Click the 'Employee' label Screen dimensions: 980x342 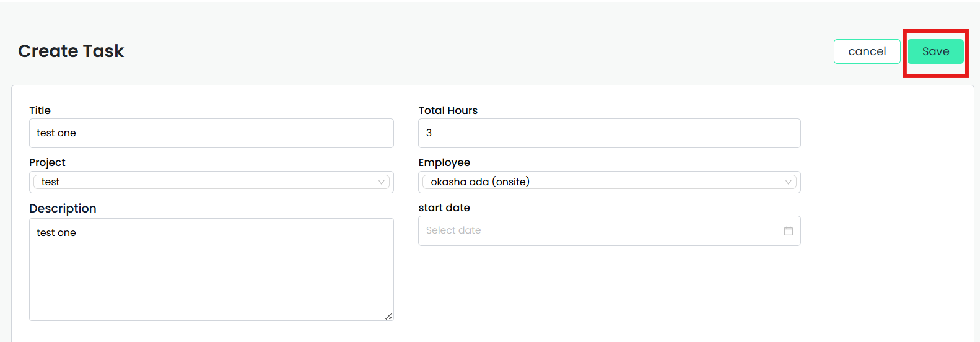(444, 162)
